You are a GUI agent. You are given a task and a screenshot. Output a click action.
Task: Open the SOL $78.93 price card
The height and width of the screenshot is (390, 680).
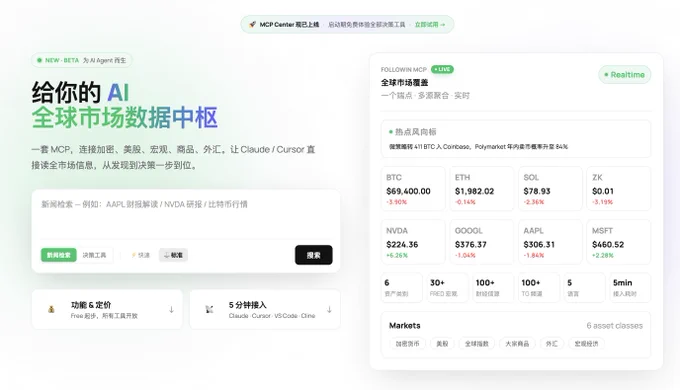[550, 189]
